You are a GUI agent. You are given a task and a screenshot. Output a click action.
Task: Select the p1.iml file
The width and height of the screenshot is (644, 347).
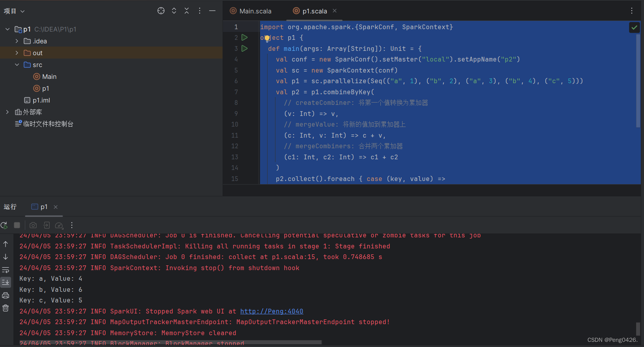[37, 100]
